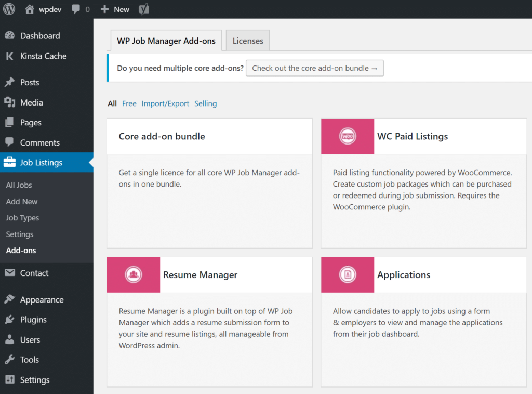Click the WooCommerce icon on WC Paid Listings
Viewport: 532px width, 394px height.
click(x=348, y=136)
